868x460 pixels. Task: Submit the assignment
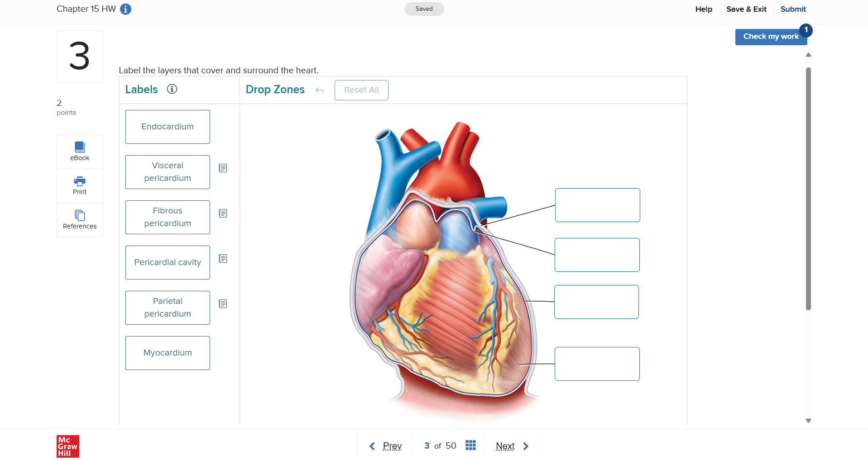click(793, 9)
